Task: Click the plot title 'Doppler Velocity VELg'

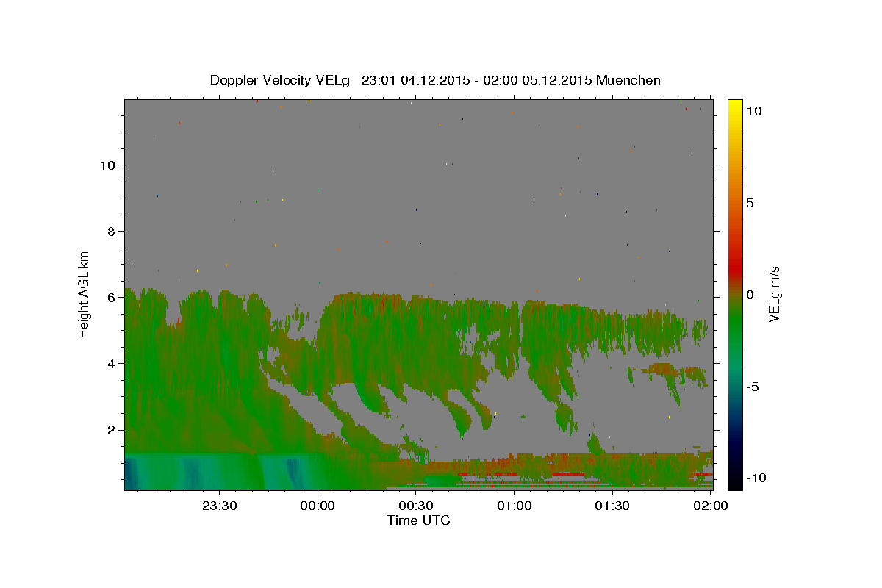Action: click(x=281, y=80)
